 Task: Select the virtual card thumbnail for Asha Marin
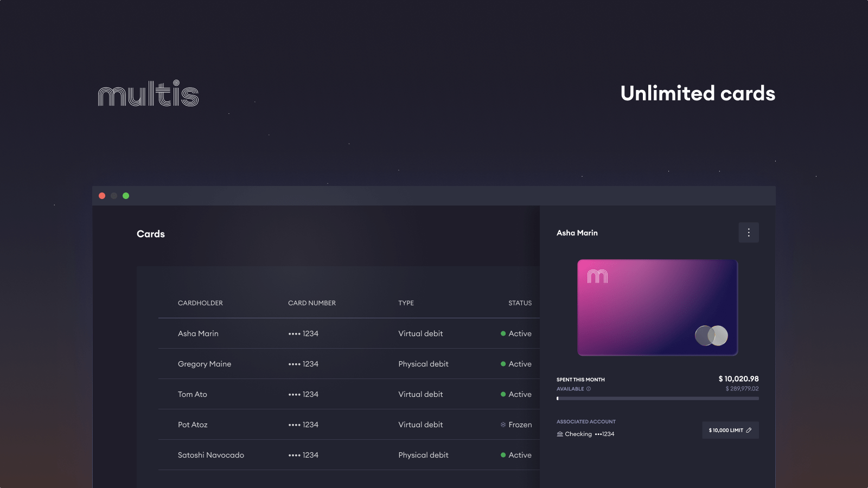(657, 307)
